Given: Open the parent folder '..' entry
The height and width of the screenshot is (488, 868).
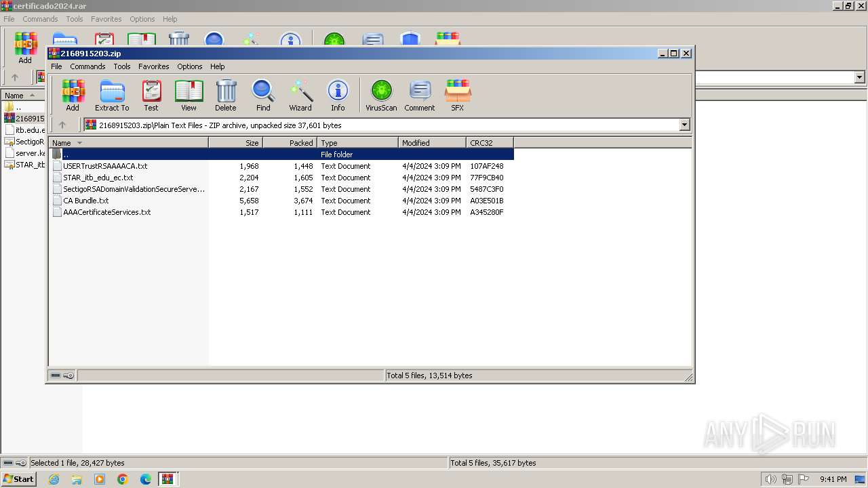Looking at the screenshot, I should (x=281, y=155).
